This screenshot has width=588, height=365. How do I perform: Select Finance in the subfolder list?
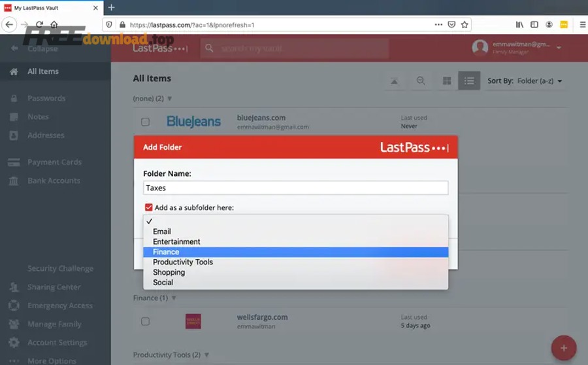pyautogui.click(x=166, y=252)
